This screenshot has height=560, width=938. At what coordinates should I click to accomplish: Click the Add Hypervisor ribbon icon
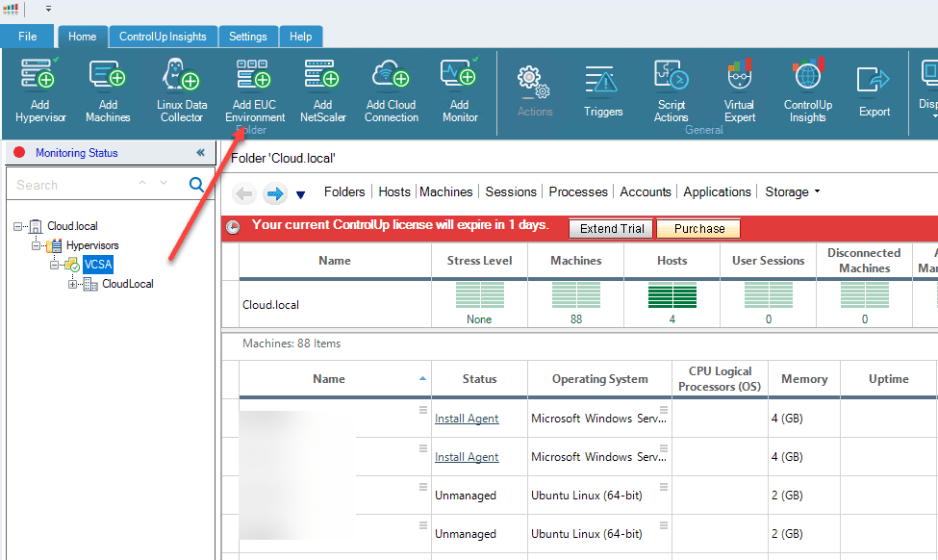(39, 77)
